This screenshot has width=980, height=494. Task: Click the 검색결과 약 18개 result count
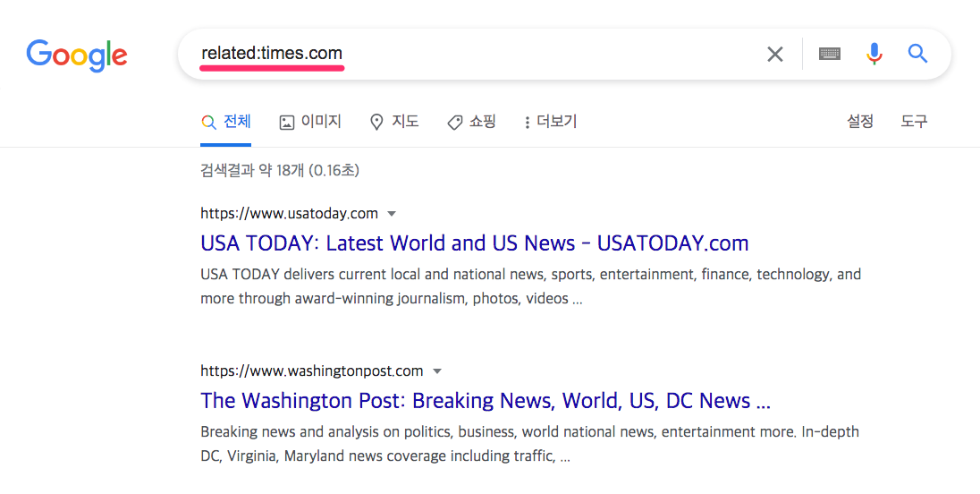point(279,170)
